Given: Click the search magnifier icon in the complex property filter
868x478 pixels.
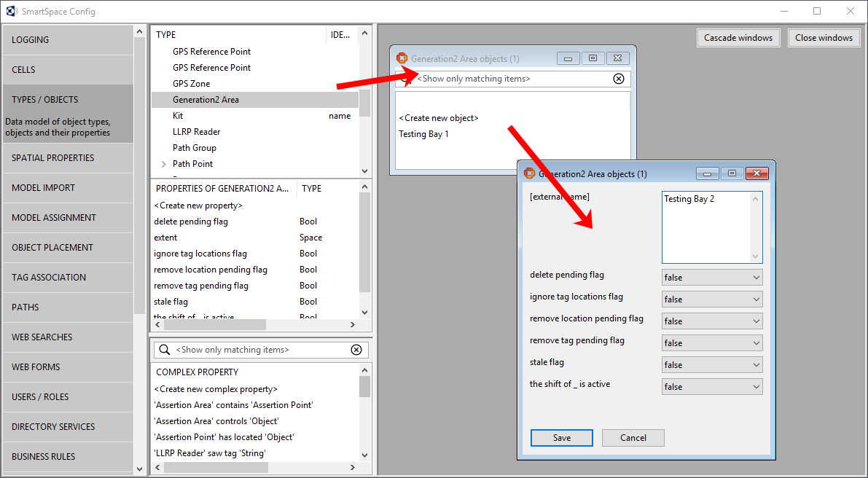Looking at the screenshot, I should click(163, 350).
